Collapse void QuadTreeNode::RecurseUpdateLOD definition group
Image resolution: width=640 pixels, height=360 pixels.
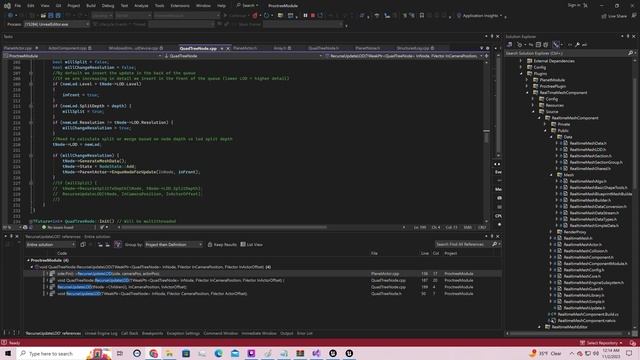(32, 267)
